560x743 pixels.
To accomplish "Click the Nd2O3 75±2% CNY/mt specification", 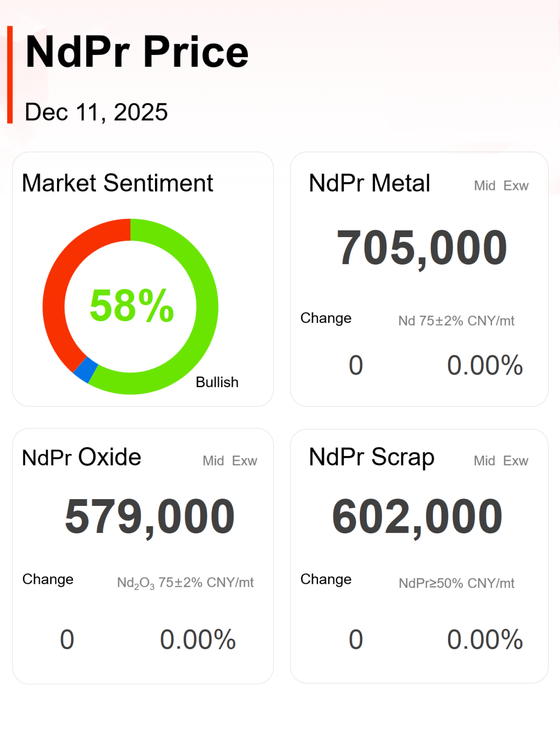I will click(185, 583).
